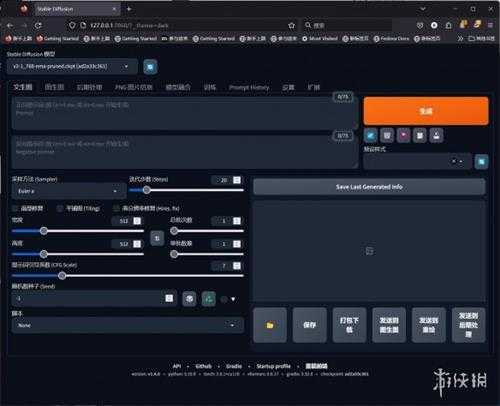500x406 pixels.
Task: Randomize seed with the dice icon
Action: click(x=189, y=299)
